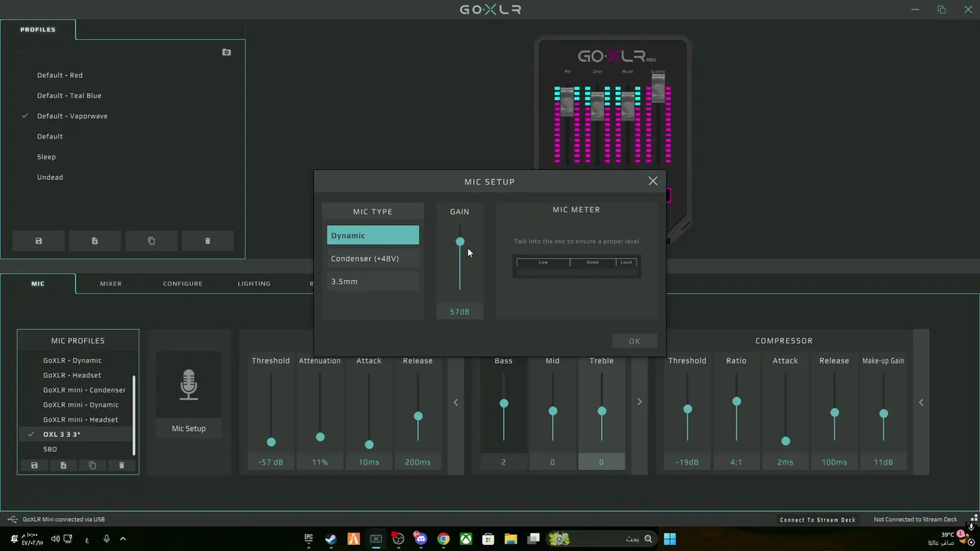Open Google Chrome from taskbar
The height and width of the screenshot is (551, 980).
[443, 539]
